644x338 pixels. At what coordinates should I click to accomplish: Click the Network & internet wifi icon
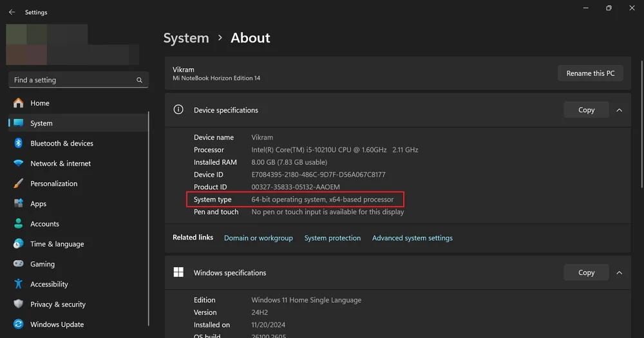click(19, 164)
